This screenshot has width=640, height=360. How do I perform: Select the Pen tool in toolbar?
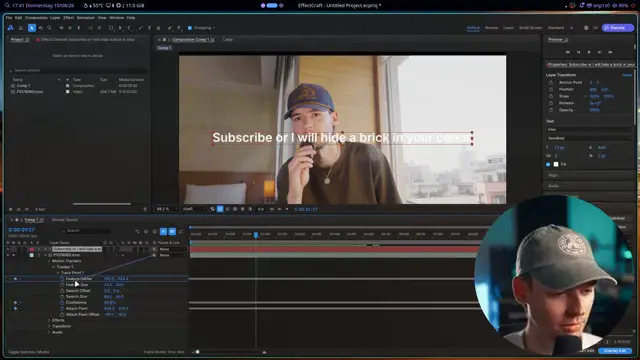120,28
